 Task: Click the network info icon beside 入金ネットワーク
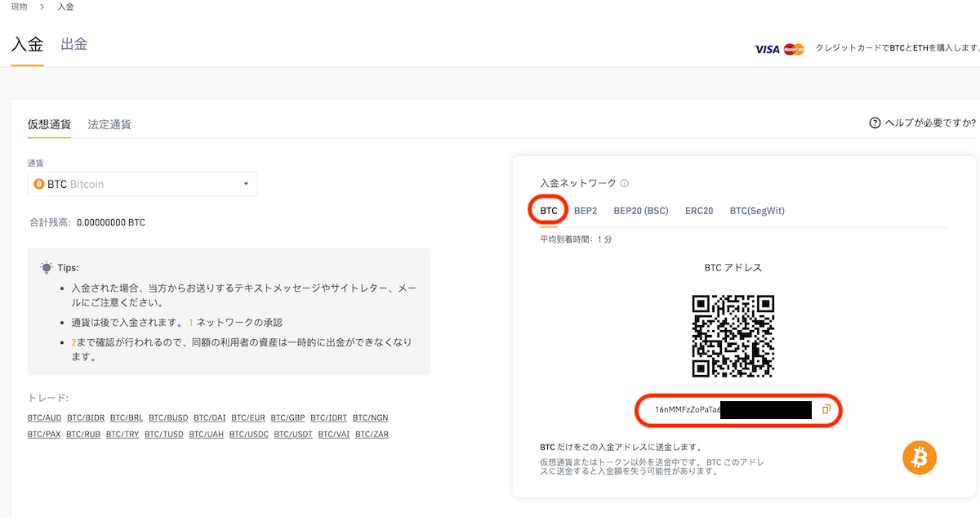coord(624,184)
